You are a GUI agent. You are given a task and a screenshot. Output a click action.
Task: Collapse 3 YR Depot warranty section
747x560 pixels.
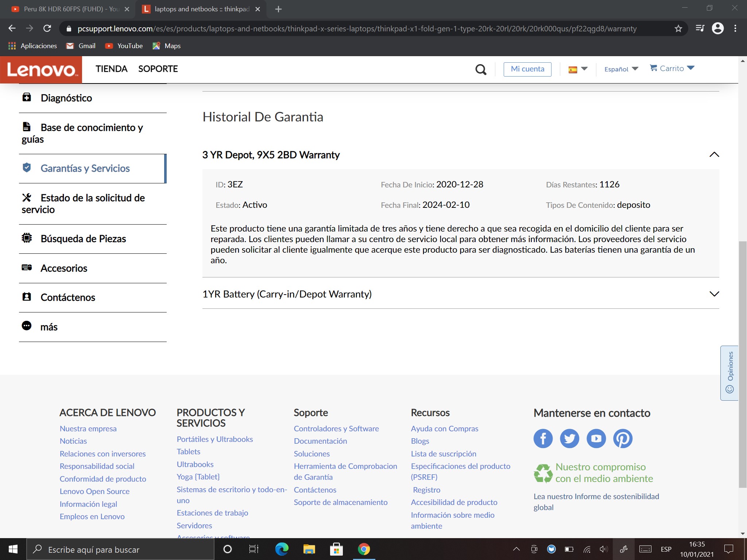pos(714,155)
